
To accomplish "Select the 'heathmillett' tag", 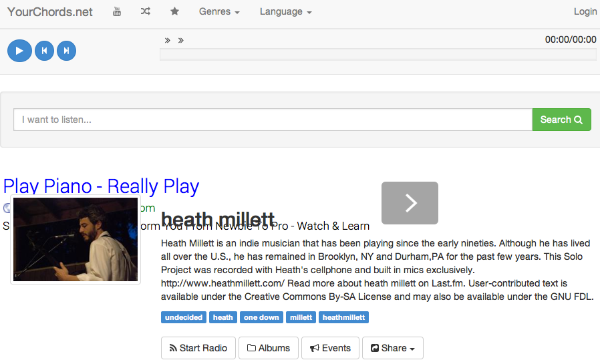I will click(x=343, y=317).
